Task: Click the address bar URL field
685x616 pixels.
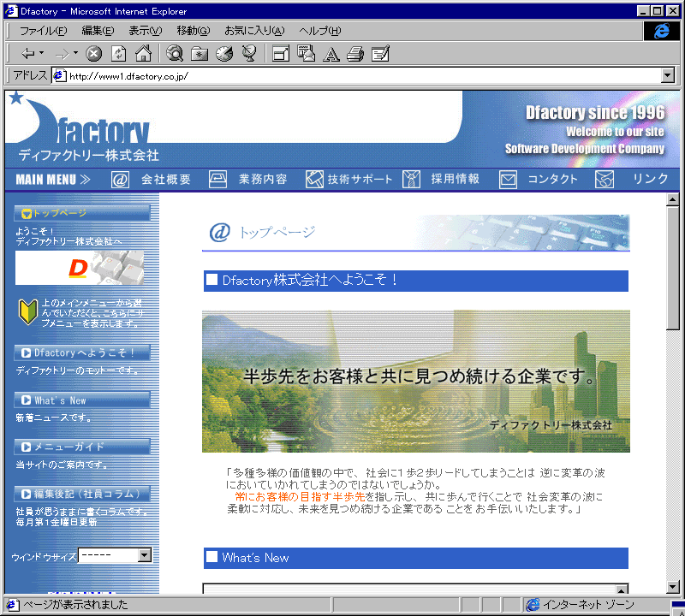Action: (362, 76)
